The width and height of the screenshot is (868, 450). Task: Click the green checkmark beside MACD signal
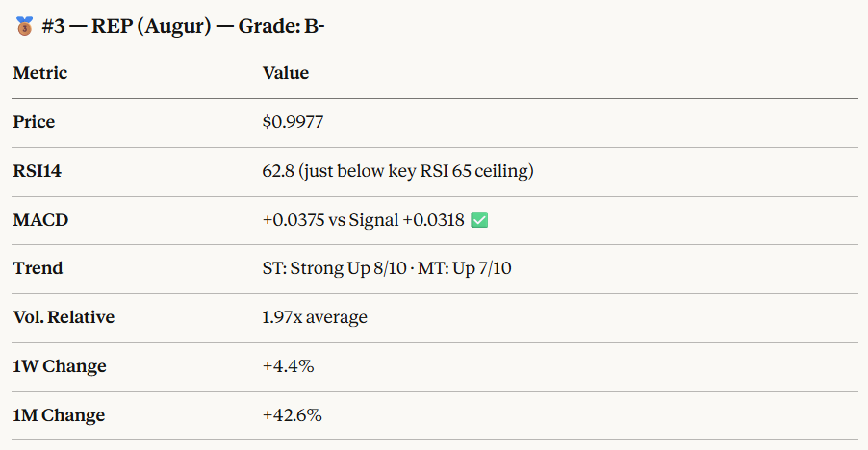coord(479,220)
